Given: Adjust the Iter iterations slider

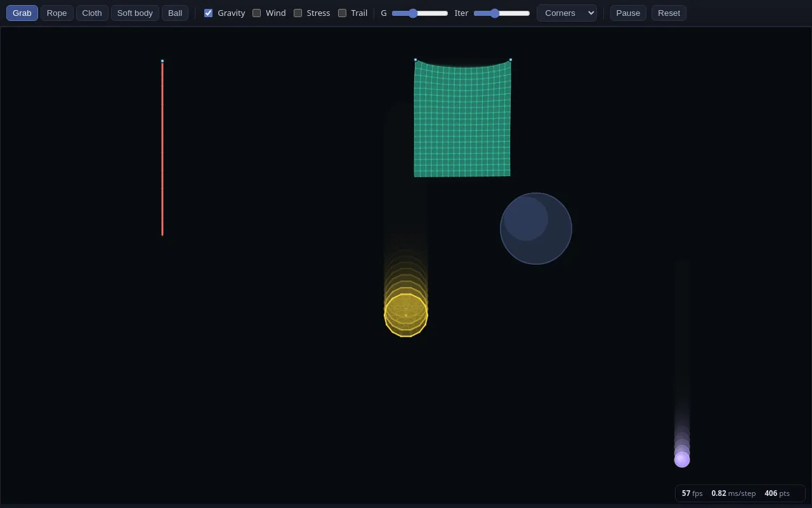Looking at the screenshot, I should coord(502,13).
